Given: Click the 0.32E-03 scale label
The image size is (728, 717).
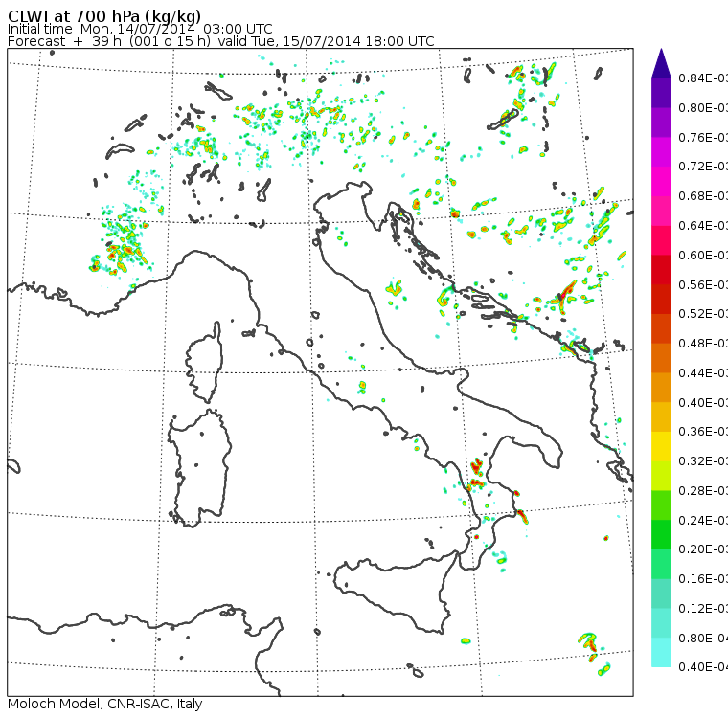Looking at the screenshot, I should coord(703,460).
